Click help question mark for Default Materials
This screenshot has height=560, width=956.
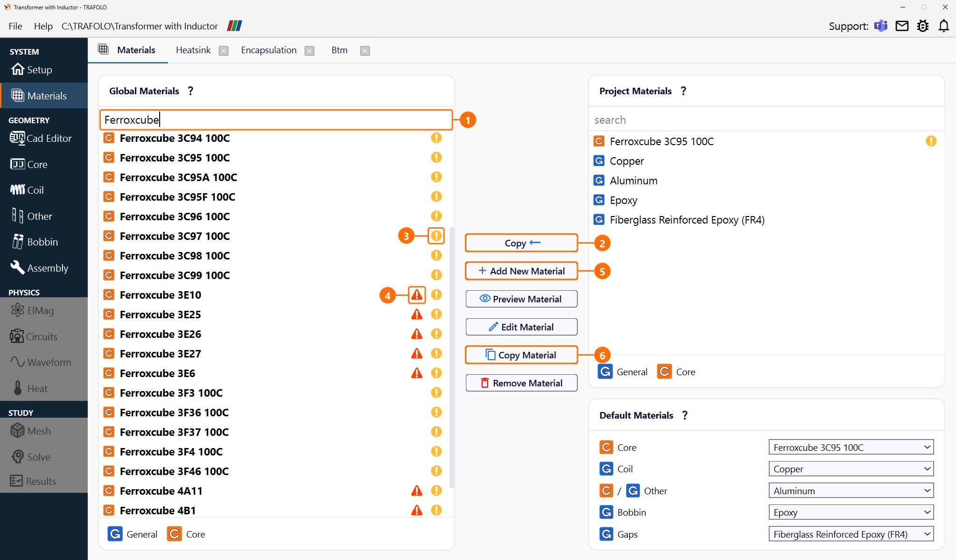click(685, 415)
